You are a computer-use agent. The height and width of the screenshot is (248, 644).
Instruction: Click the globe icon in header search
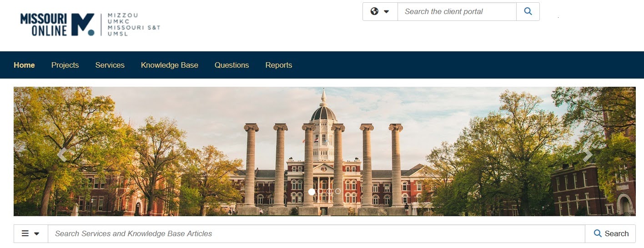tap(374, 11)
